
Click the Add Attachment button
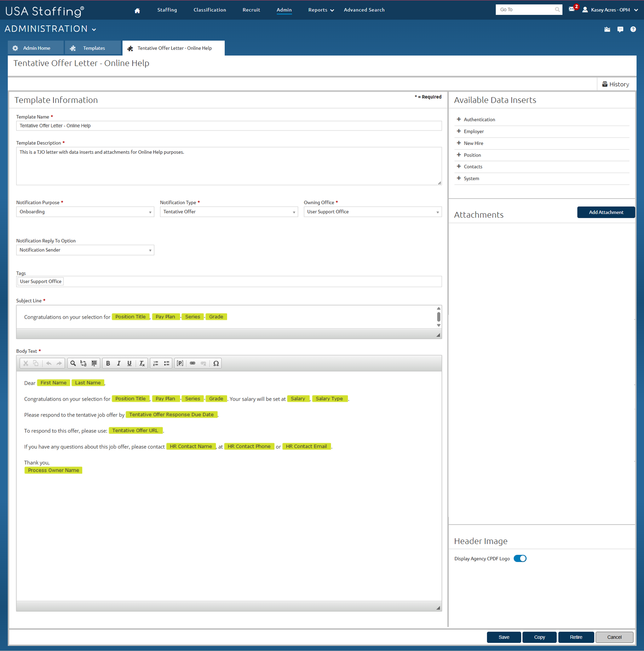point(606,212)
